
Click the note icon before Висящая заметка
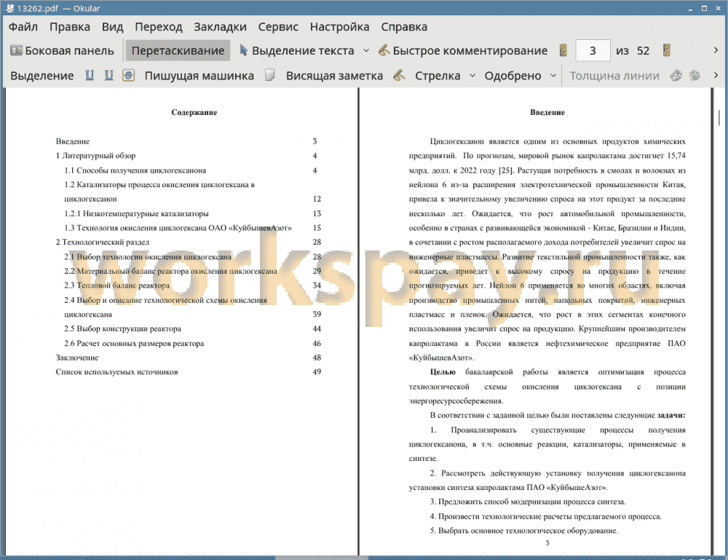click(x=270, y=75)
